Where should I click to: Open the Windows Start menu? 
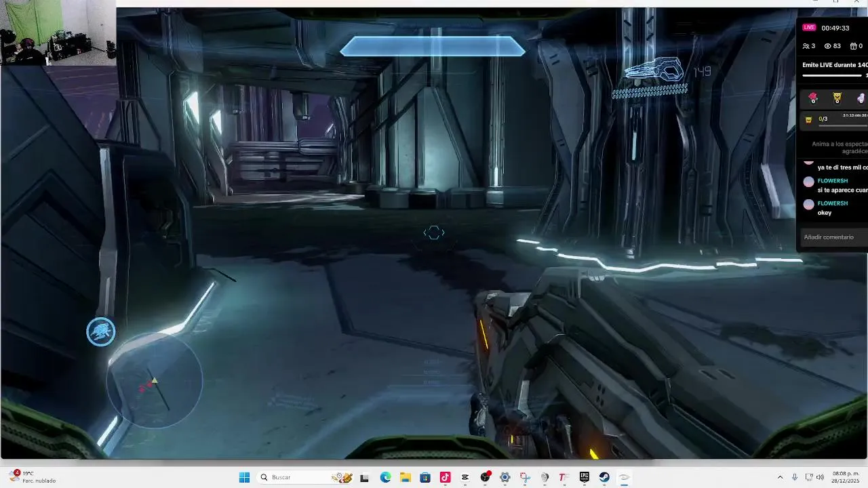244,477
